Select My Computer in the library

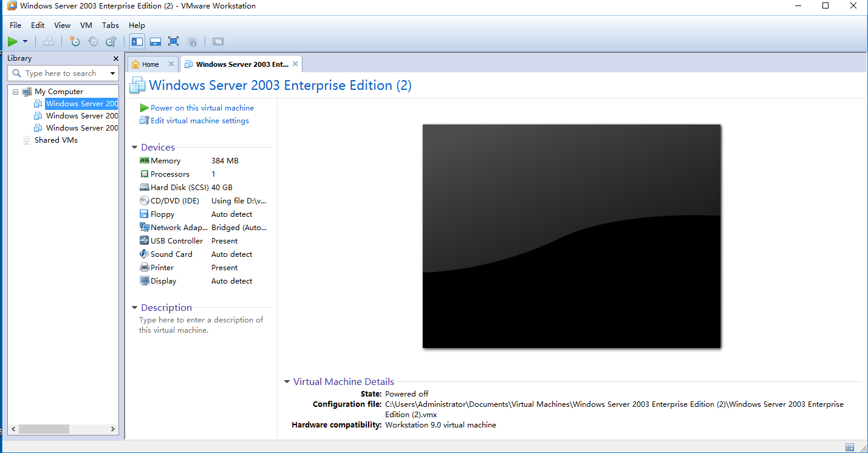(x=59, y=92)
